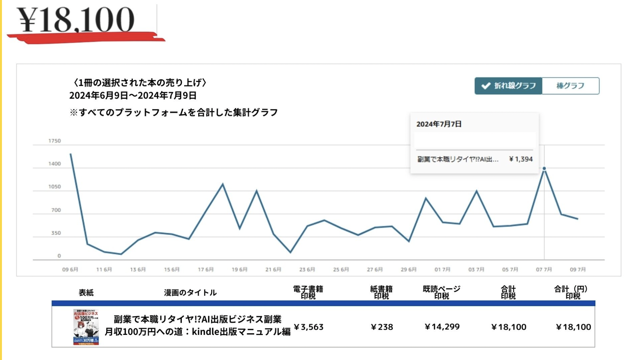
Task: Click the 07 7月 x-axis label
Action: click(x=544, y=270)
